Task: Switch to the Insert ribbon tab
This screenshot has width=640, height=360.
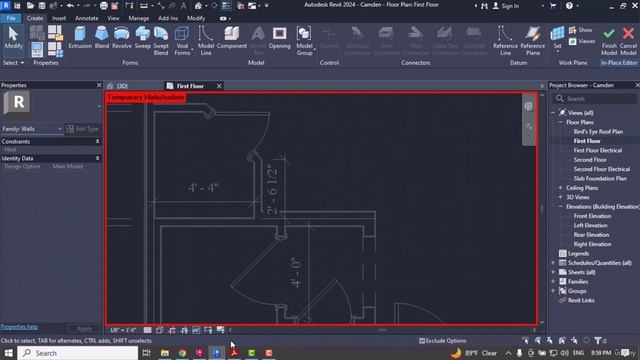Action: click(x=59, y=18)
